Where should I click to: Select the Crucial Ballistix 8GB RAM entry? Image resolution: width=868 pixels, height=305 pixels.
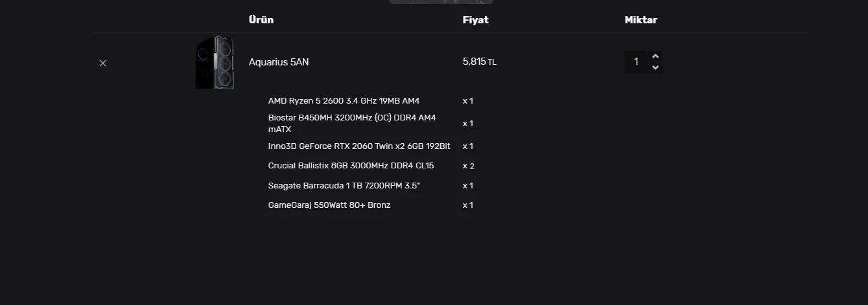click(351, 166)
